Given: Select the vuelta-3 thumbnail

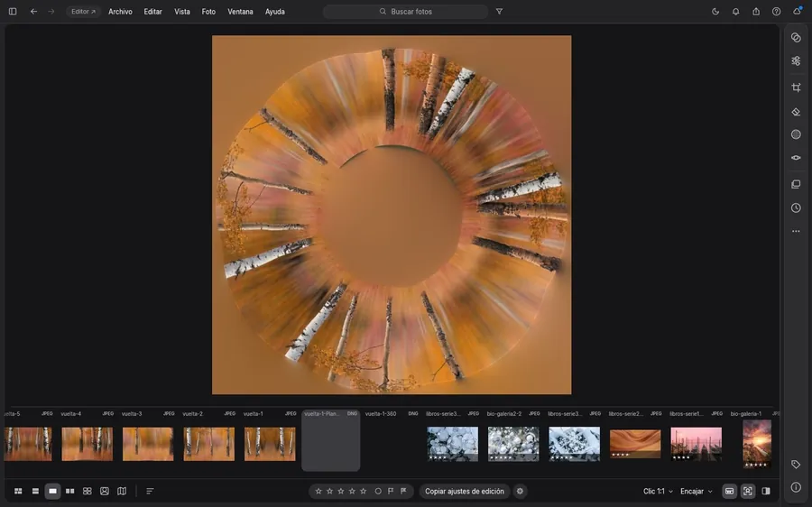Looking at the screenshot, I should click(148, 444).
